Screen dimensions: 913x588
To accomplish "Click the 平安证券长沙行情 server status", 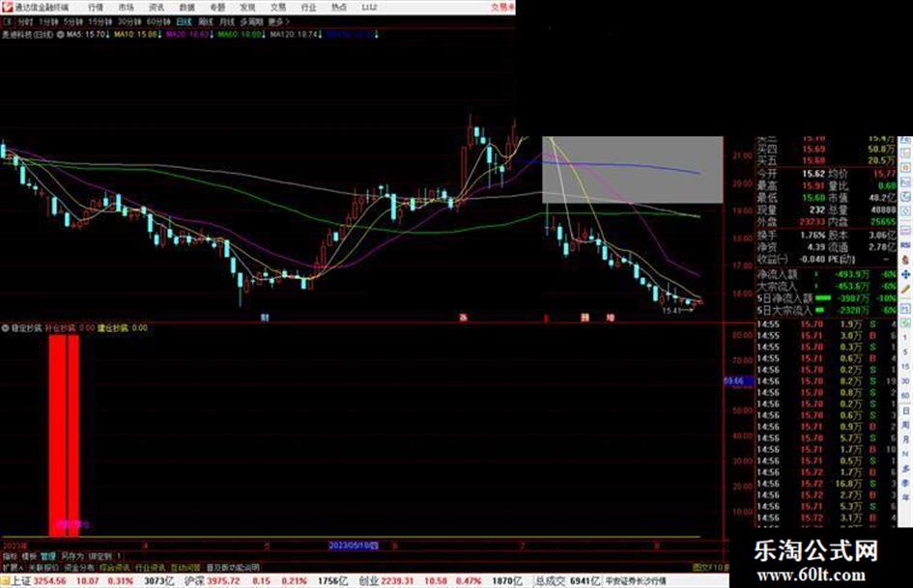I will pos(637,580).
